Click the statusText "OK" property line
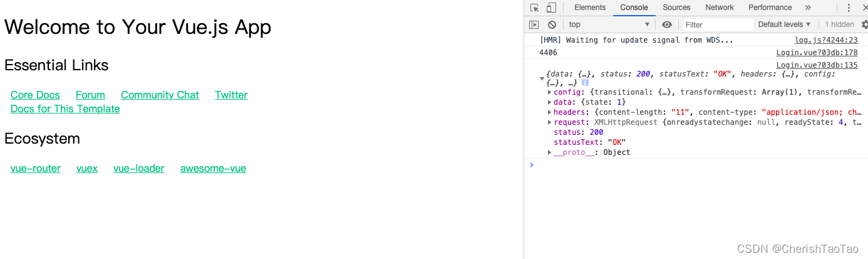 589,142
